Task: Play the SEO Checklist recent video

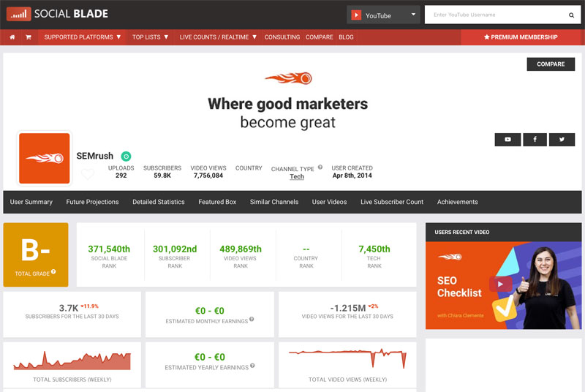Action: (500, 284)
